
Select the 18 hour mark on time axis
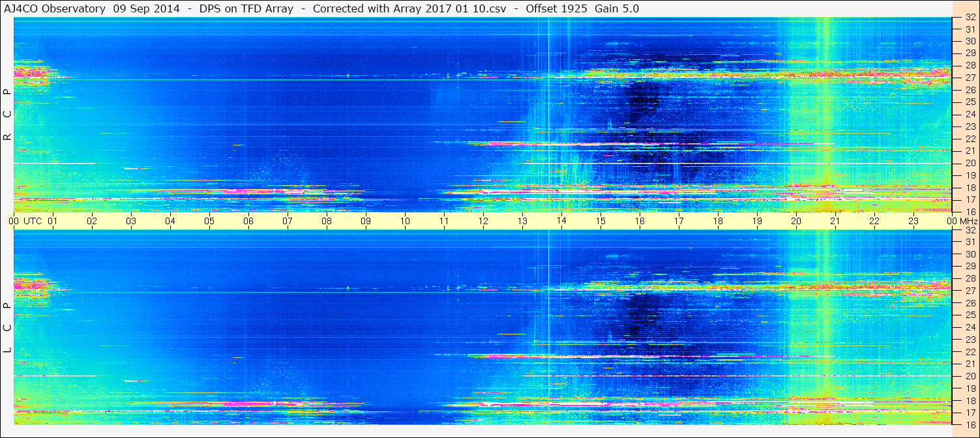click(x=718, y=221)
